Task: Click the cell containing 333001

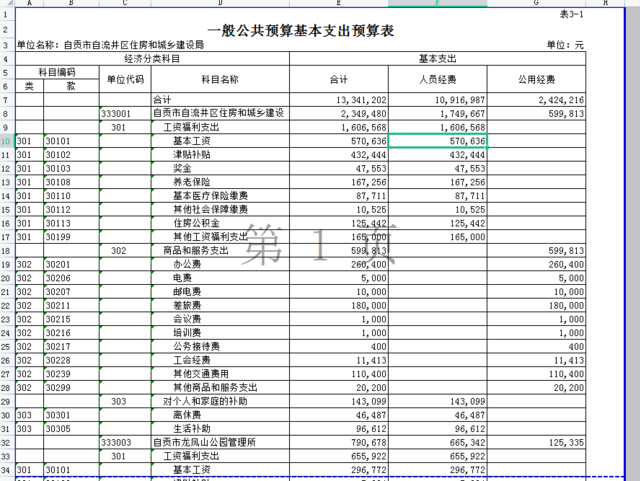Action: coord(124,114)
